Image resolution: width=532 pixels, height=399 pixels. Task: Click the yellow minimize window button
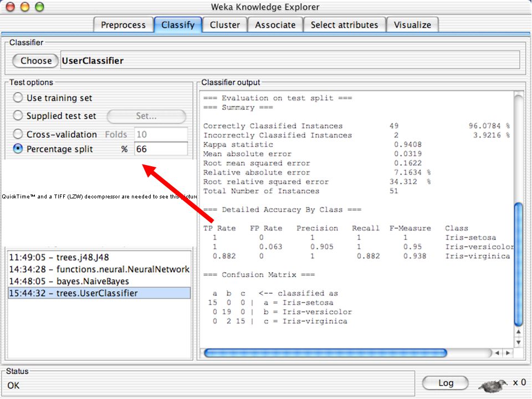tap(25, 7)
